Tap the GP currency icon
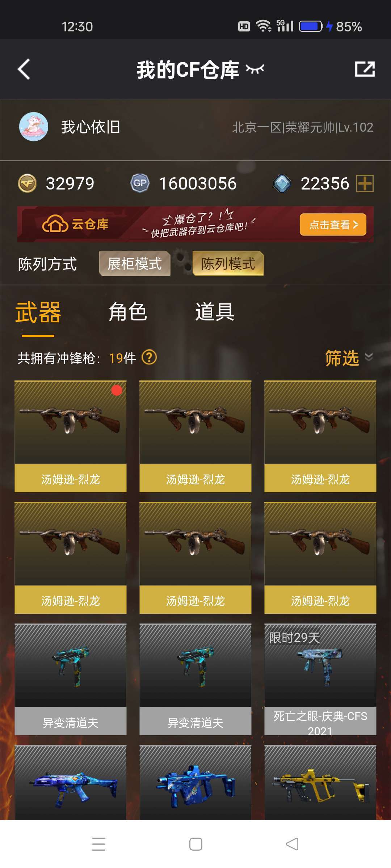 [x=140, y=183]
